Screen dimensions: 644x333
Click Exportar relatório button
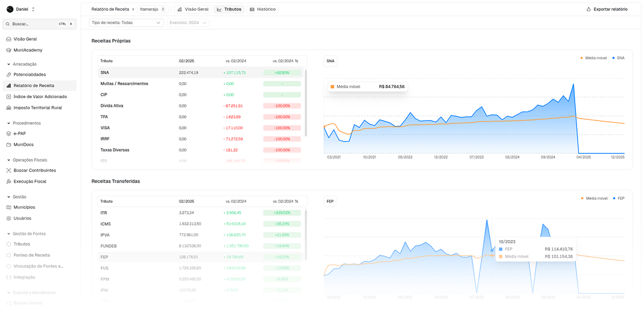(607, 9)
